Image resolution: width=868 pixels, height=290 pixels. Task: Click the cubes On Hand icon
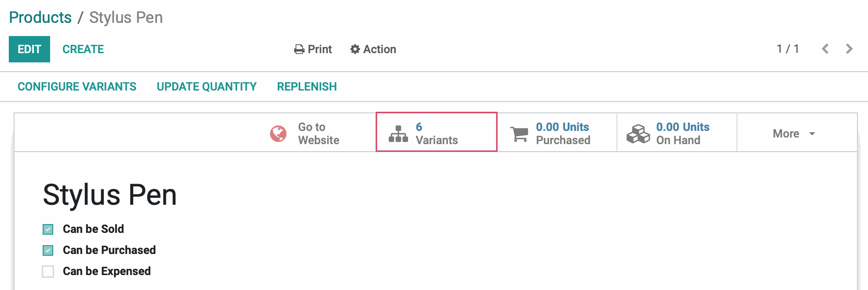click(x=638, y=134)
